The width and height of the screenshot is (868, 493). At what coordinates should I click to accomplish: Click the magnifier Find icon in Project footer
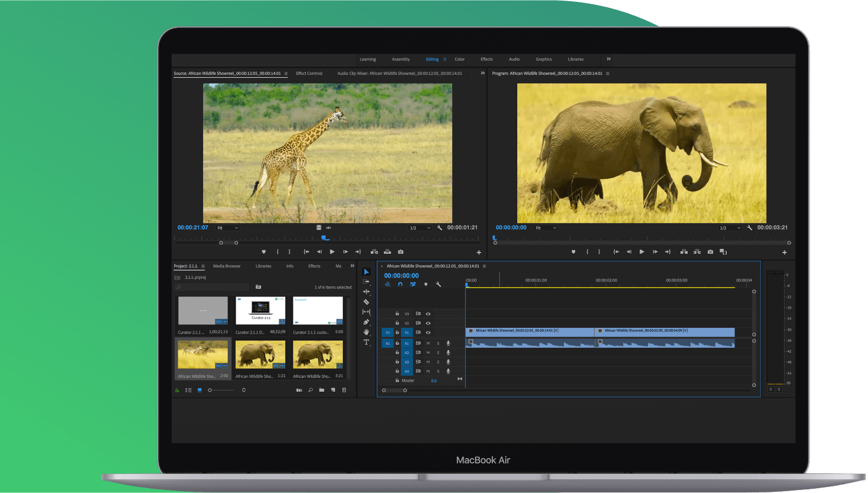[310, 390]
